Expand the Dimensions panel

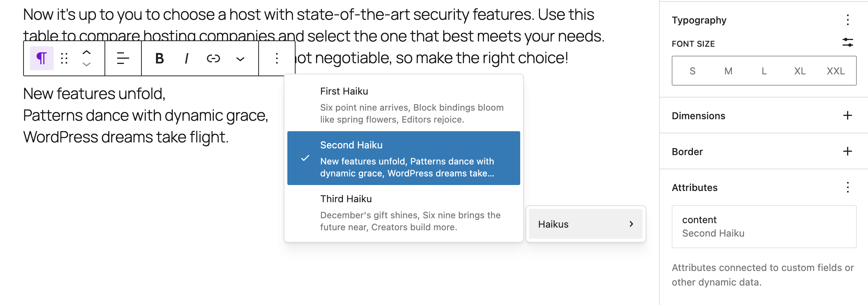tap(848, 115)
